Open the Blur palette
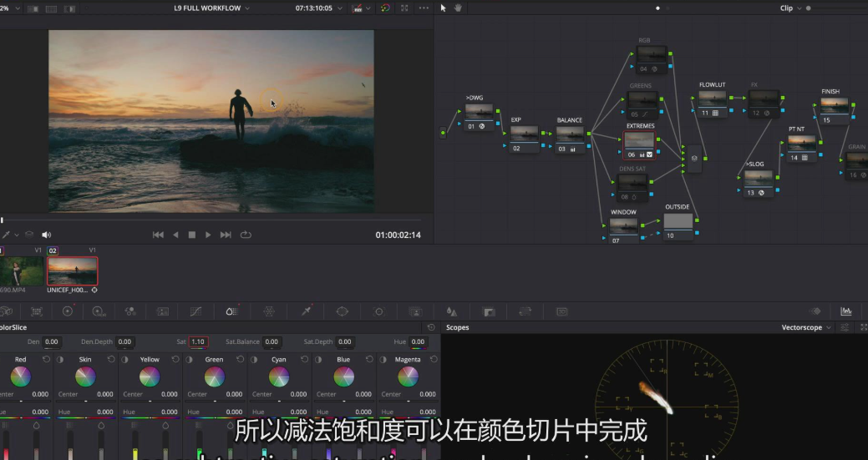Viewport: 868px width, 460px height. point(452,312)
